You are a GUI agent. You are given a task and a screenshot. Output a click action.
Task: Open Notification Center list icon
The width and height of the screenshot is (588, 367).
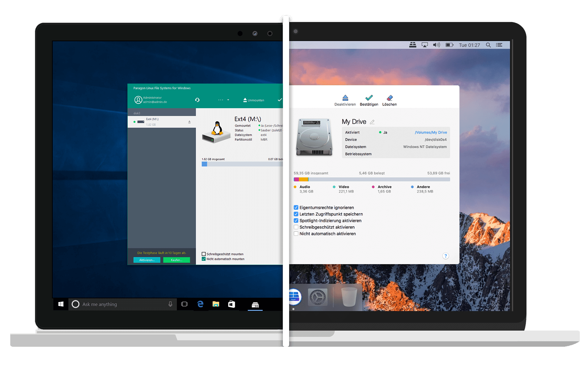[x=499, y=45]
